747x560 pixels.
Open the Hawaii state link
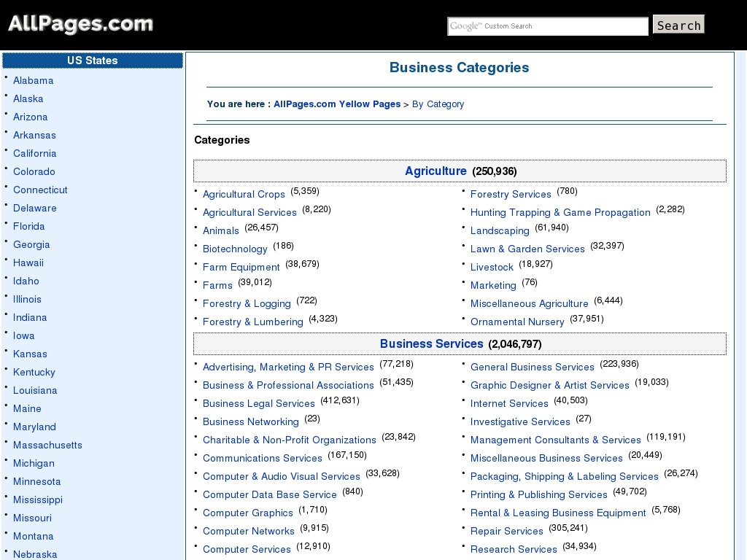(x=28, y=262)
